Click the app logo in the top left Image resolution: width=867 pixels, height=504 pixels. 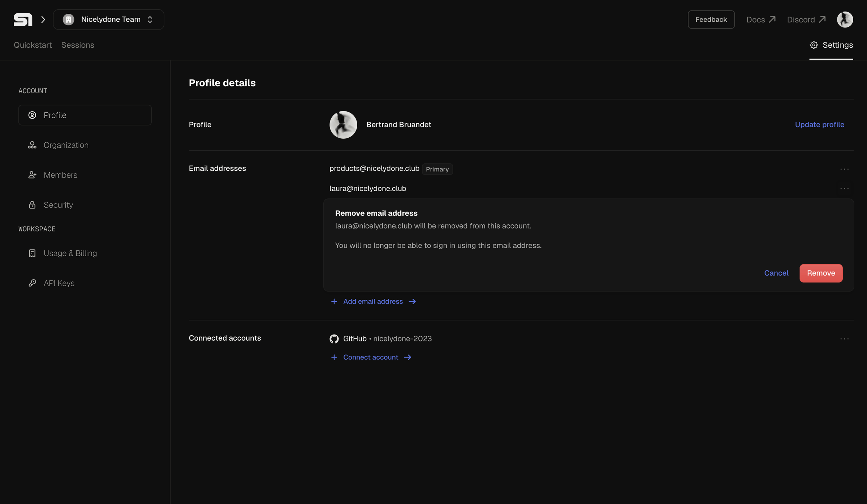(23, 20)
